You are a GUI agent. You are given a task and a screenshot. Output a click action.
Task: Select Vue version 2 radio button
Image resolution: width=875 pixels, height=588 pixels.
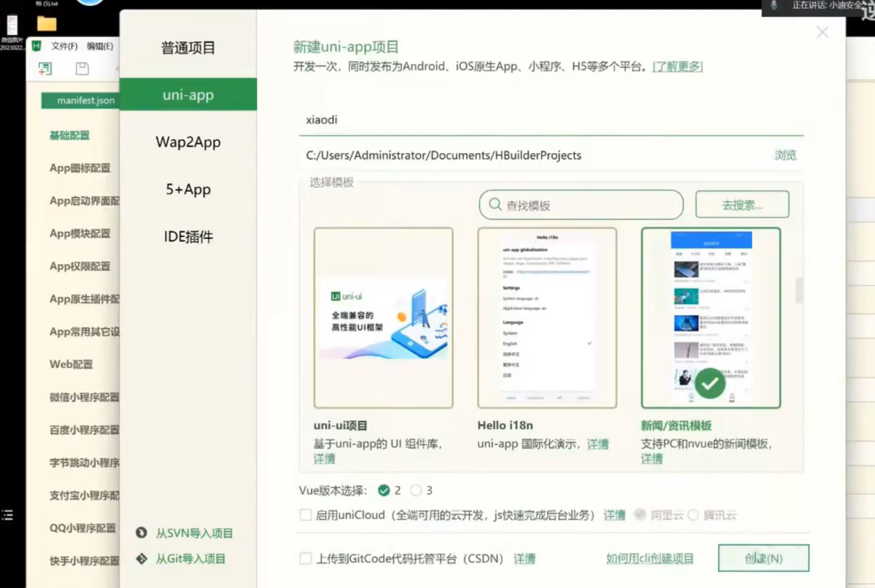point(384,490)
